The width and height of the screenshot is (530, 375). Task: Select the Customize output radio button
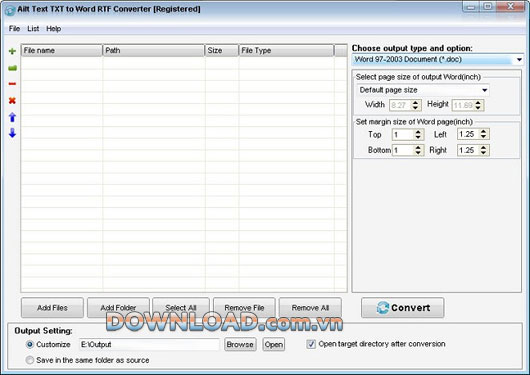pos(30,345)
